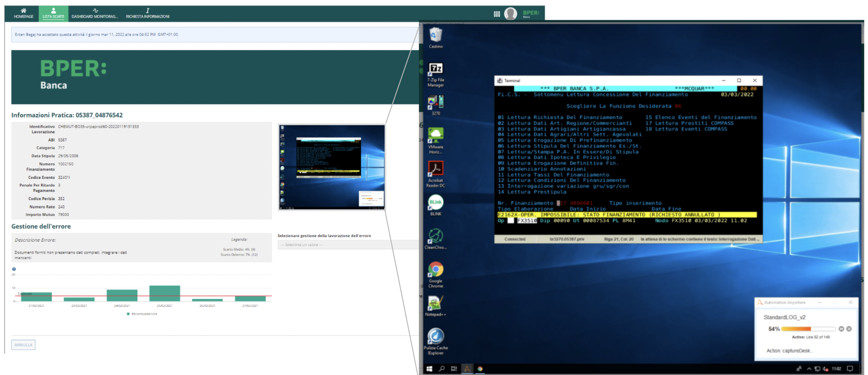Click 'tn3270.05387.priv' in Terminal status bar
Image resolution: width=868 pixels, height=375 pixels.
pos(567,239)
